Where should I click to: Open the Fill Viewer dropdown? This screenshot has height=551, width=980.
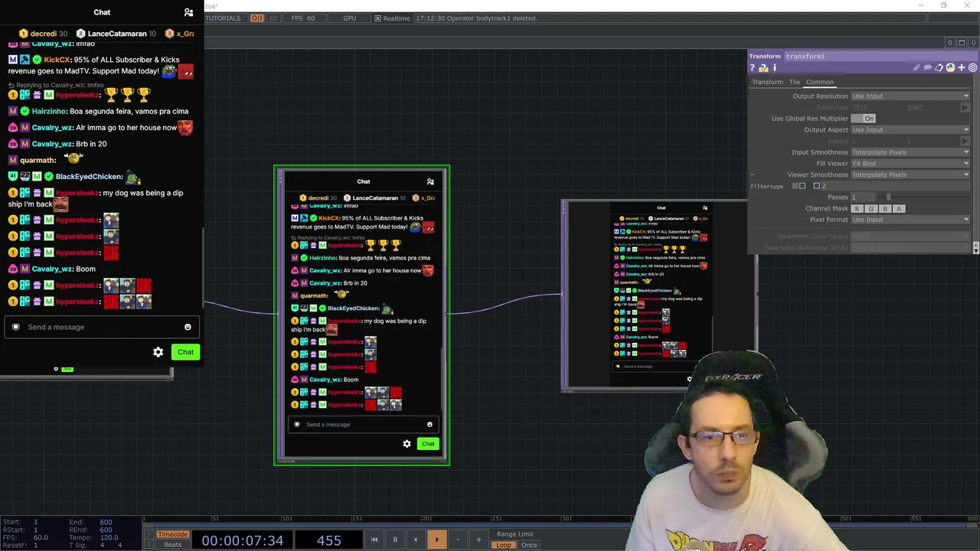click(910, 164)
